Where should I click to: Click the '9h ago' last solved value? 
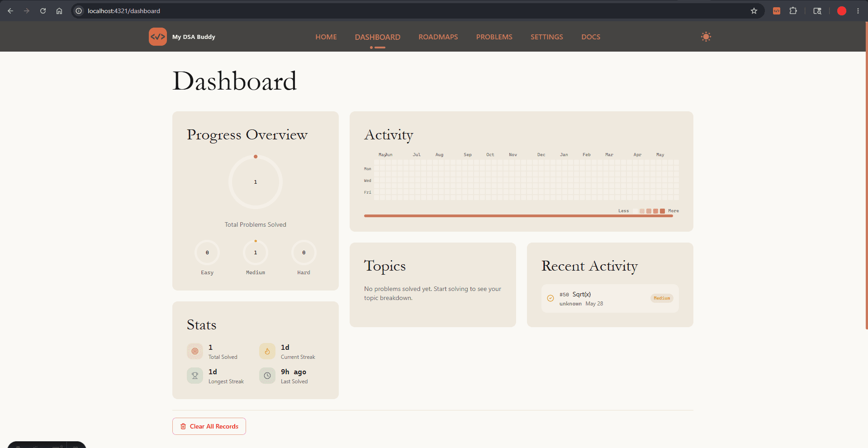click(x=294, y=372)
